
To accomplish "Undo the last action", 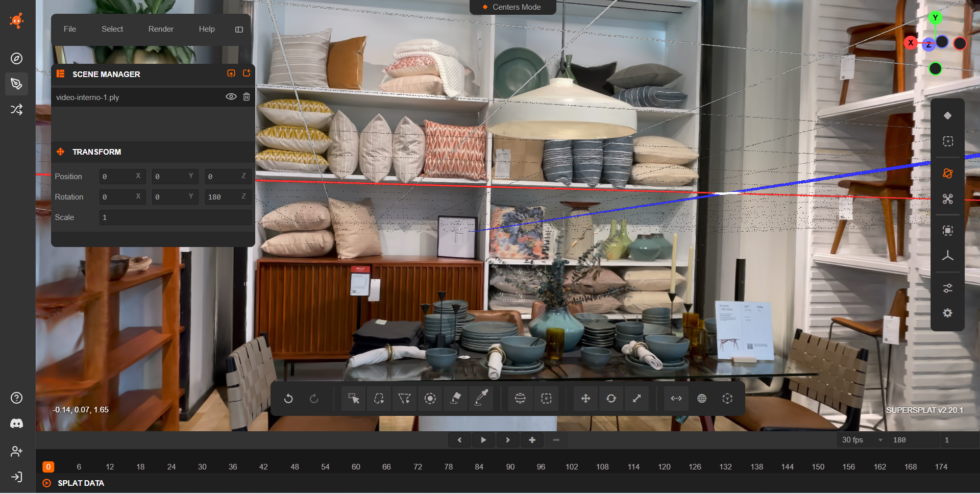I will (x=288, y=399).
